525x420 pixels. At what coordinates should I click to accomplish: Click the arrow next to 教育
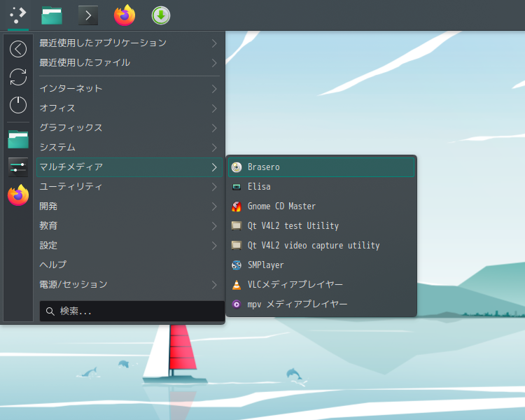[x=214, y=225]
